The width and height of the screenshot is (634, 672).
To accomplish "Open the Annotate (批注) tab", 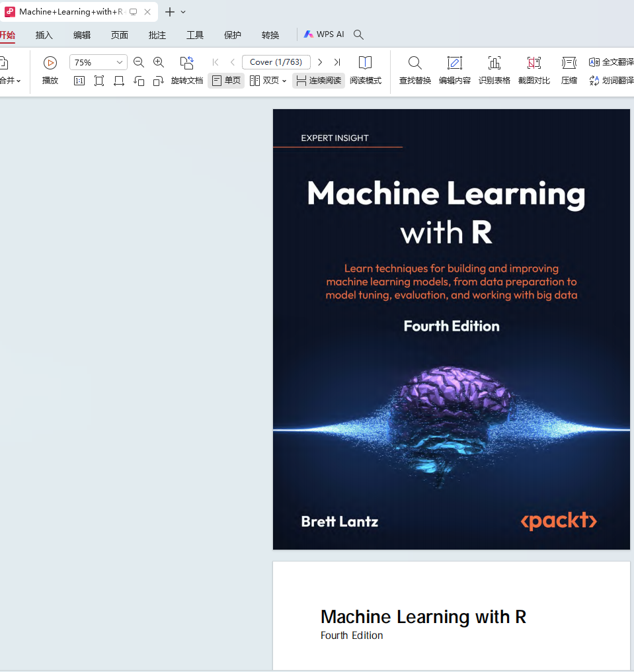I will 157,35.
